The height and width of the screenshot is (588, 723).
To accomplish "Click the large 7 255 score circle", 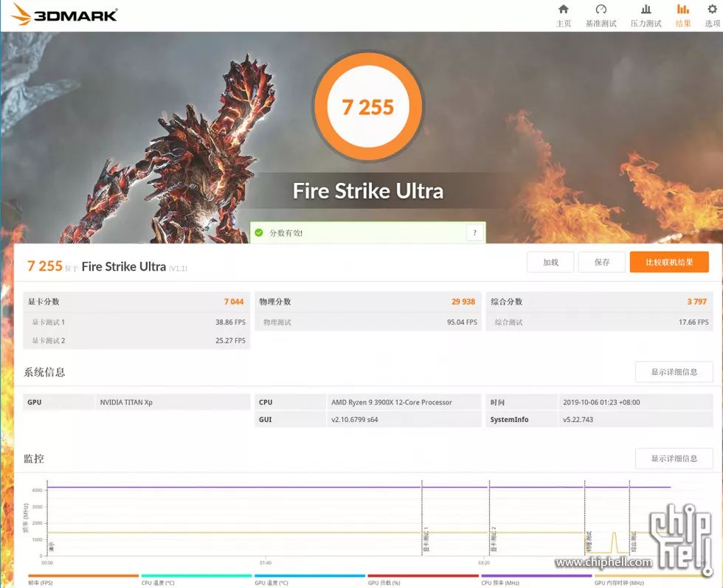I will point(367,106).
